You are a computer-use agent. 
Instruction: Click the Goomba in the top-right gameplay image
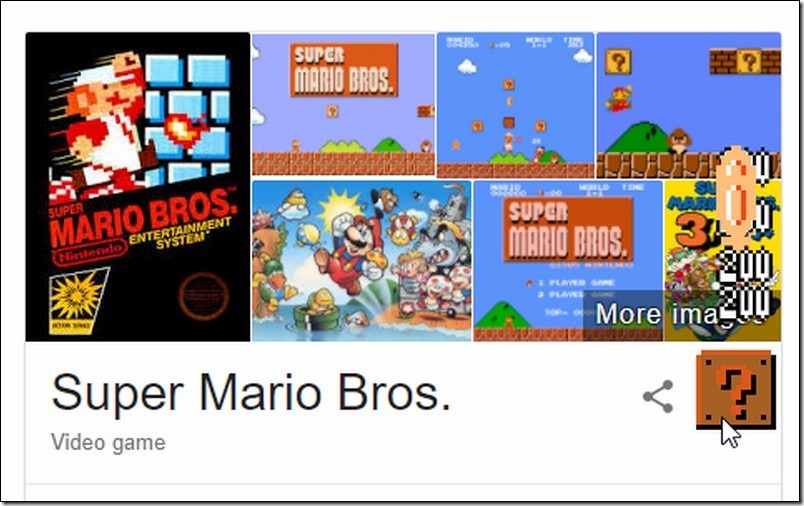point(679,140)
